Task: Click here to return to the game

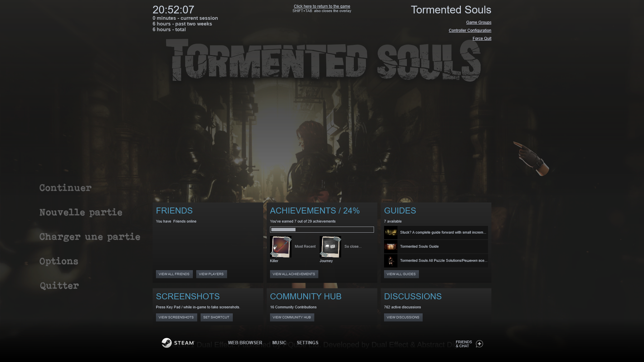Action: tap(322, 6)
